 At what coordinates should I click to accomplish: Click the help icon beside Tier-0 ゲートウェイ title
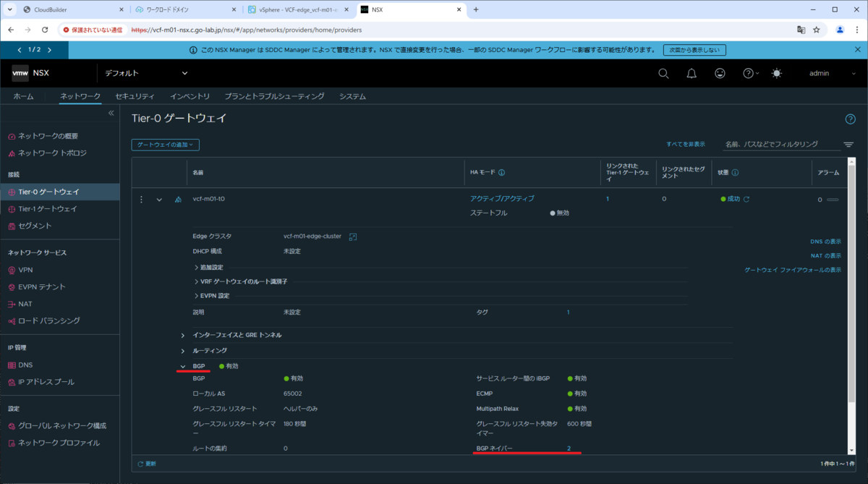[851, 119]
